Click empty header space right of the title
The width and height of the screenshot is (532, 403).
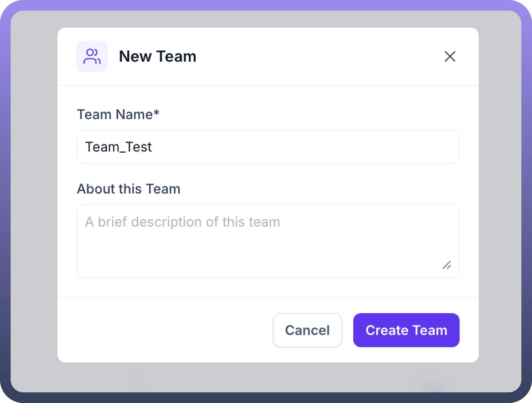point(319,56)
